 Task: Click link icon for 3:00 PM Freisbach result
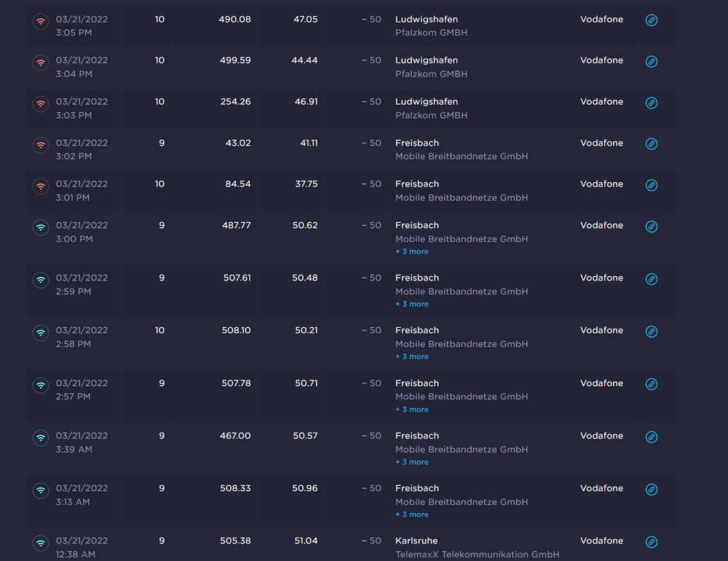[x=651, y=227]
